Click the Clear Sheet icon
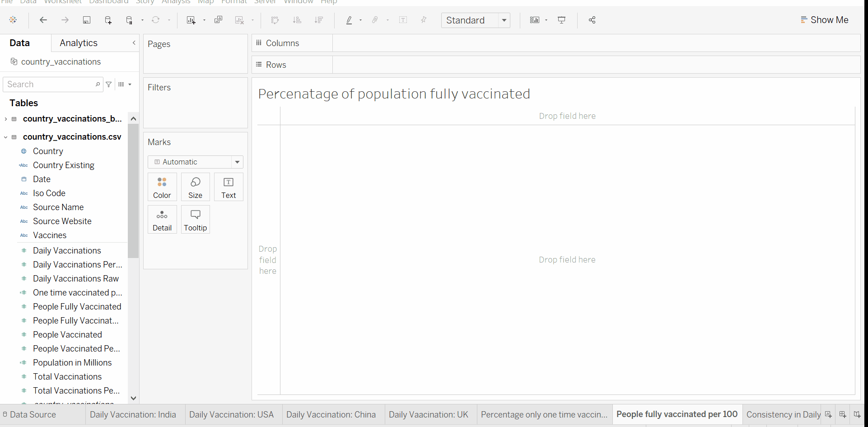The width and height of the screenshot is (868, 427). point(239,20)
